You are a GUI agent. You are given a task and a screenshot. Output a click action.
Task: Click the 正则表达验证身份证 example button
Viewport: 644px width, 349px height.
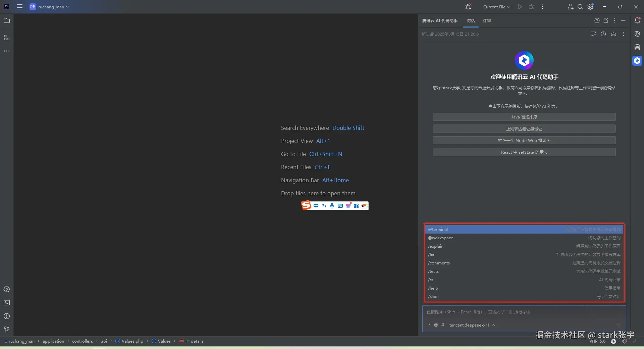524,129
